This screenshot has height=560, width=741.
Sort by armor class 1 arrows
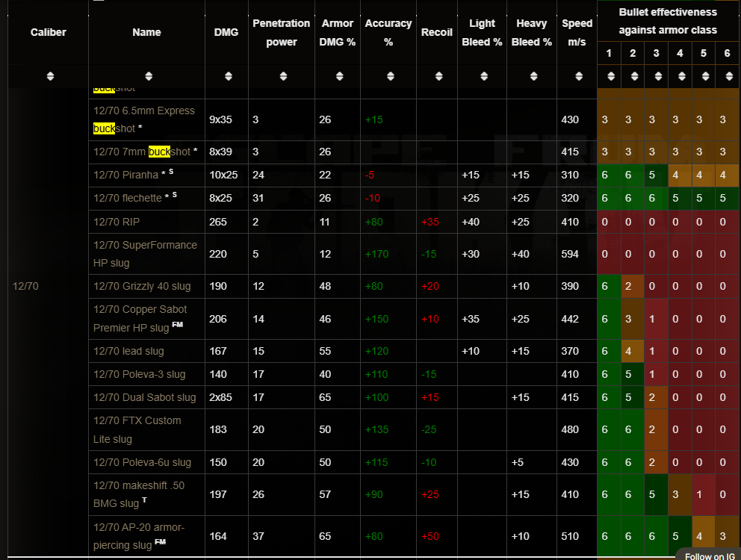pyautogui.click(x=610, y=76)
